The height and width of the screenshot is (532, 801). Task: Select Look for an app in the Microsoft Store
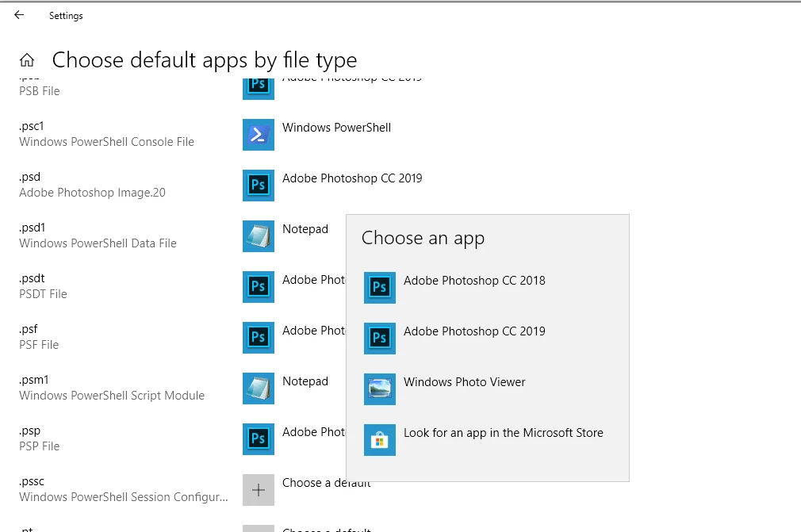503,432
